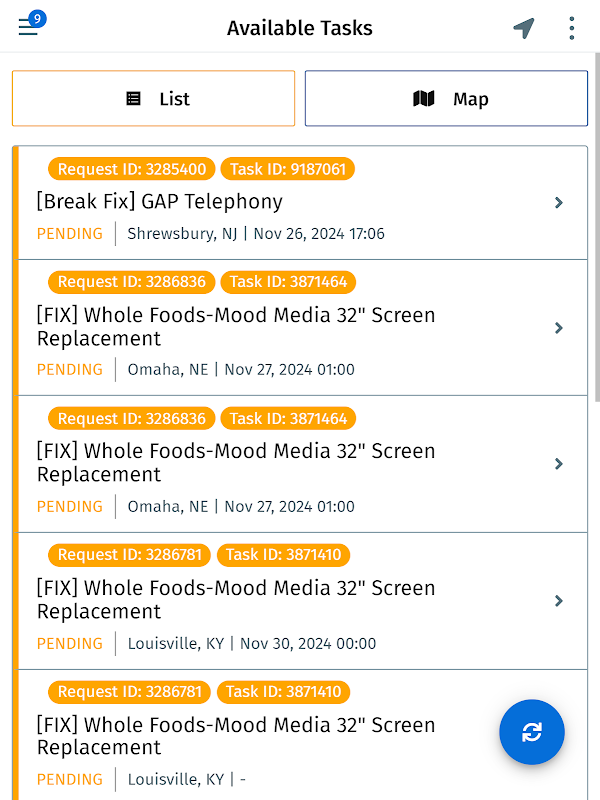This screenshot has width=600, height=800.
Task: Open the hamburger menu with notification badge
Action: click(29, 27)
